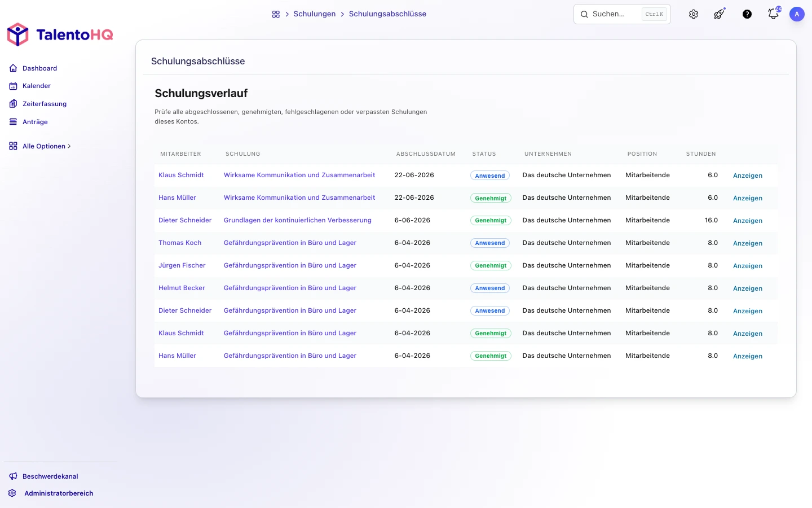The width and height of the screenshot is (812, 508).
Task: Click Anzeigen for Helmut Becker row
Action: click(x=748, y=288)
